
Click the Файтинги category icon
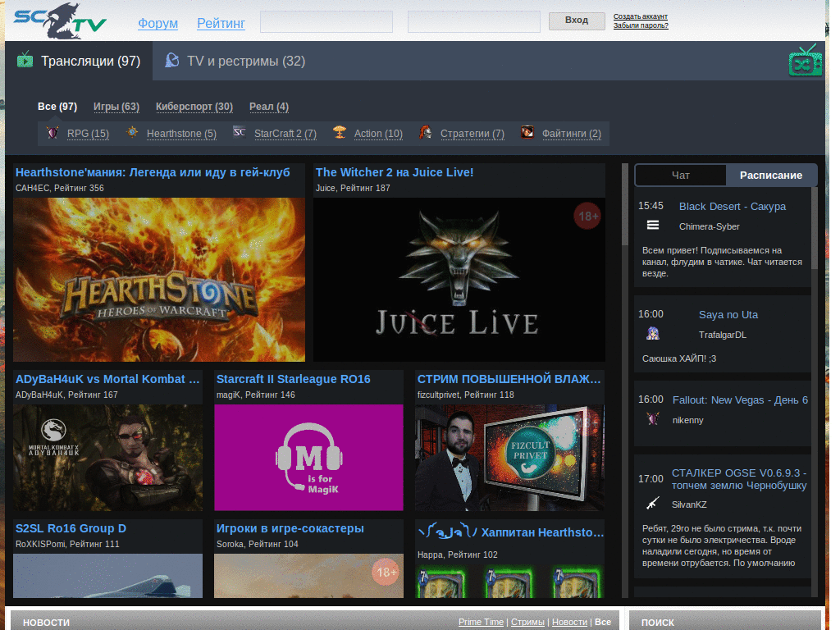pyautogui.click(x=527, y=133)
